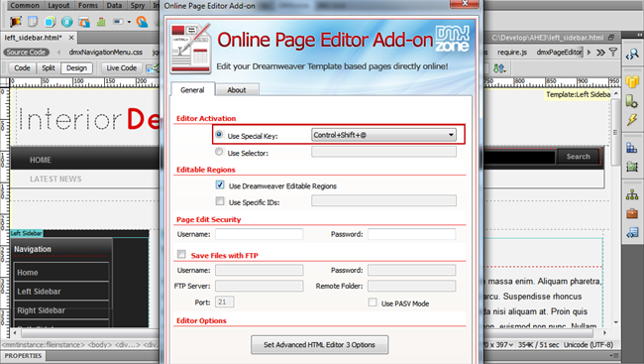Viewport: 644px width, 364px height.
Task: Select the Use Special Key radio button
Action: pyautogui.click(x=219, y=135)
